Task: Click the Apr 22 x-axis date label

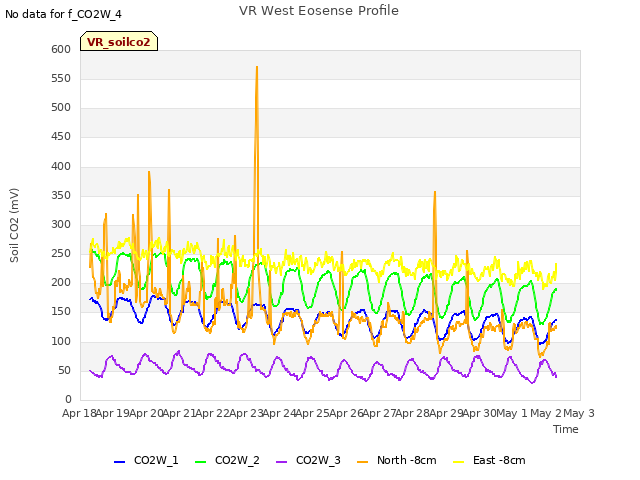Action: coord(213,413)
